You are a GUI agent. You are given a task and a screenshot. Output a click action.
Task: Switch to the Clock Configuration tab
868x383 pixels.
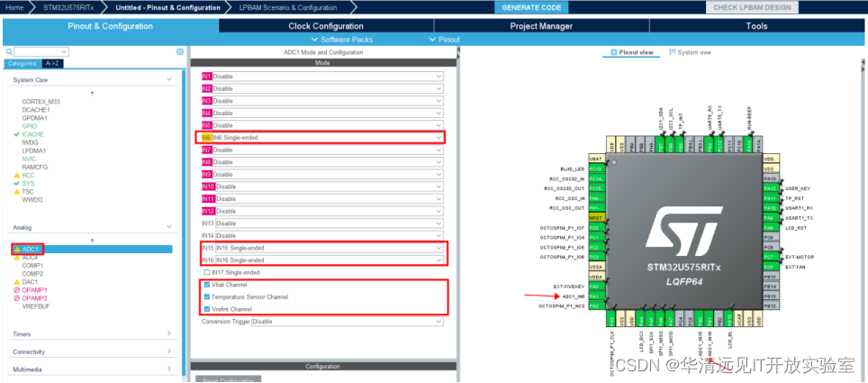[326, 26]
